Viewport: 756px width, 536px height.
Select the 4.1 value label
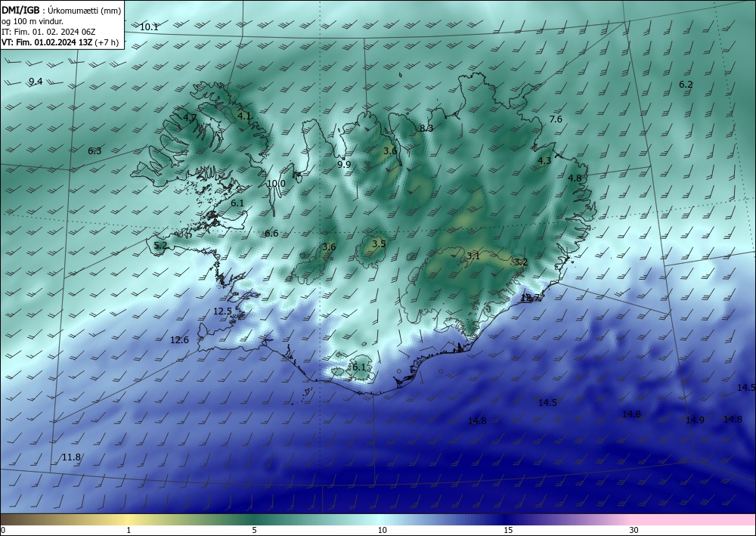[x=244, y=116]
